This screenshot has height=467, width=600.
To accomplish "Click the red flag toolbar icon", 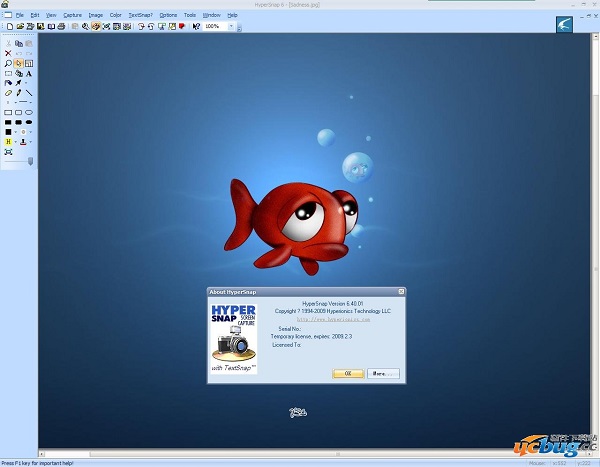I will click(x=182, y=26).
